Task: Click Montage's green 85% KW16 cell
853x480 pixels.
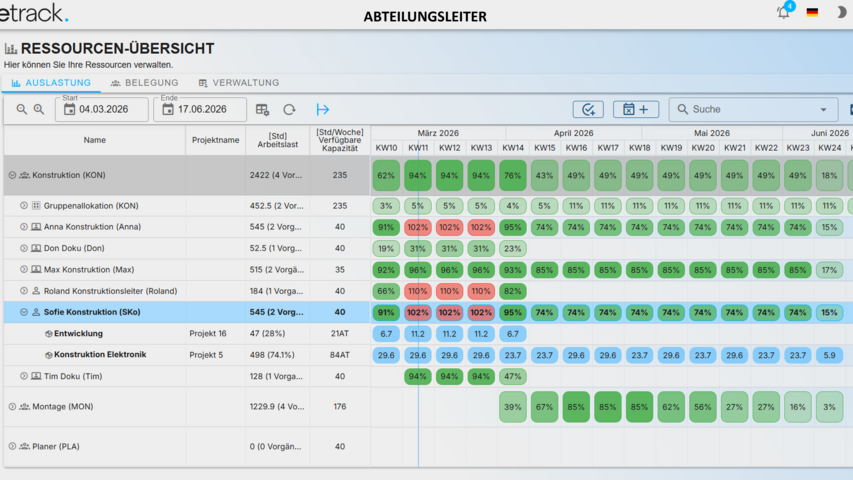Action: 576,407
